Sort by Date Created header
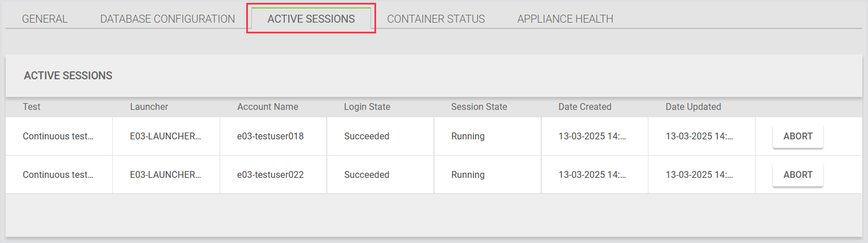The image size is (868, 243). [584, 106]
